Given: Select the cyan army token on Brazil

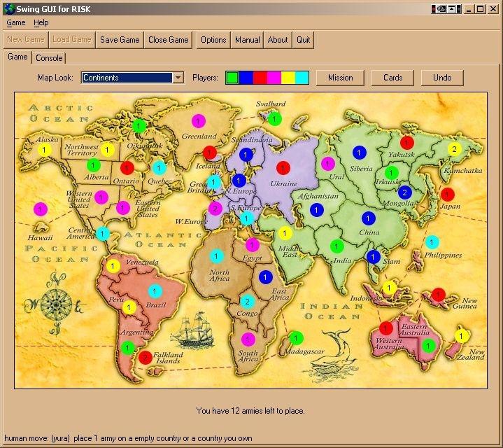Looking at the screenshot, I should tap(155, 290).
